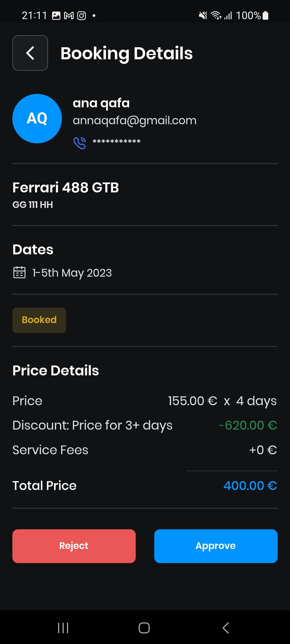Tap the 1-5th May 2023 date range
This screenshot has width=290, height=644.
[x=72, y=273]
